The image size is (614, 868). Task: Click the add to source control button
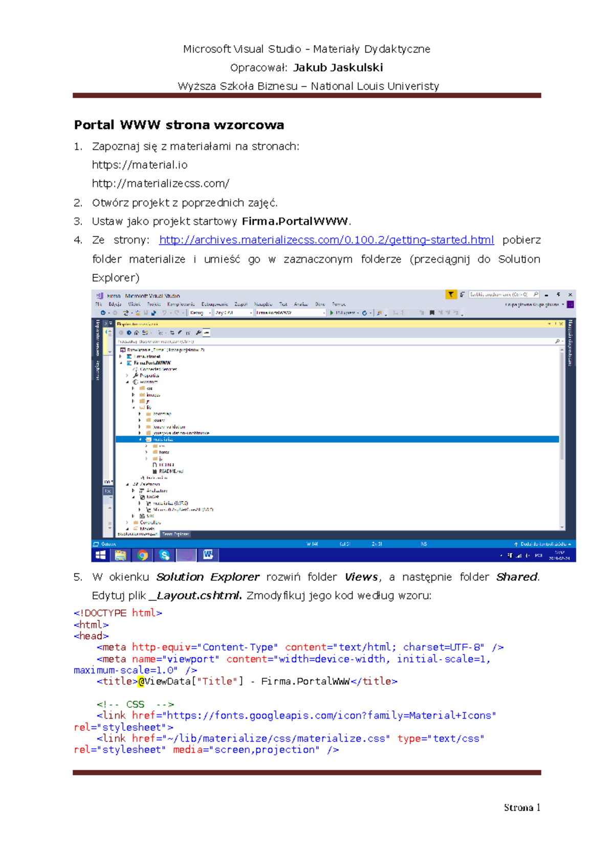pos(542,544)
